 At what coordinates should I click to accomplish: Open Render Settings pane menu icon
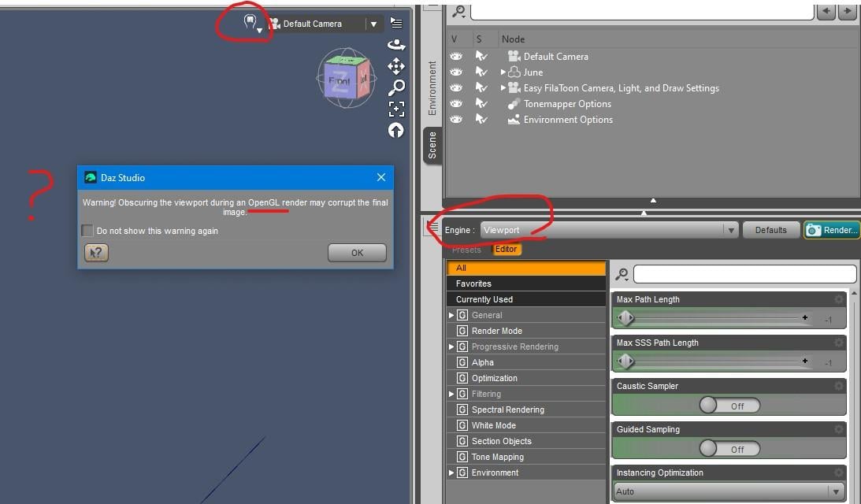tap(433, 226)
